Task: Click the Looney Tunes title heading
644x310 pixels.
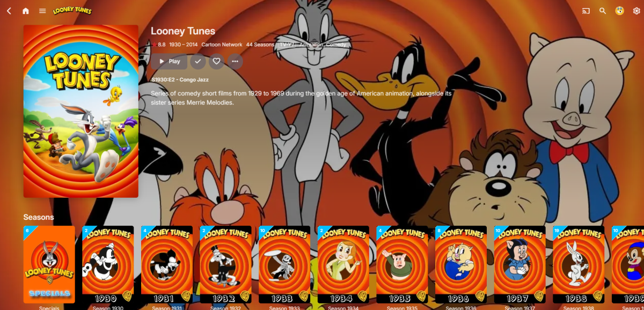Action: [x=183, y=31]
